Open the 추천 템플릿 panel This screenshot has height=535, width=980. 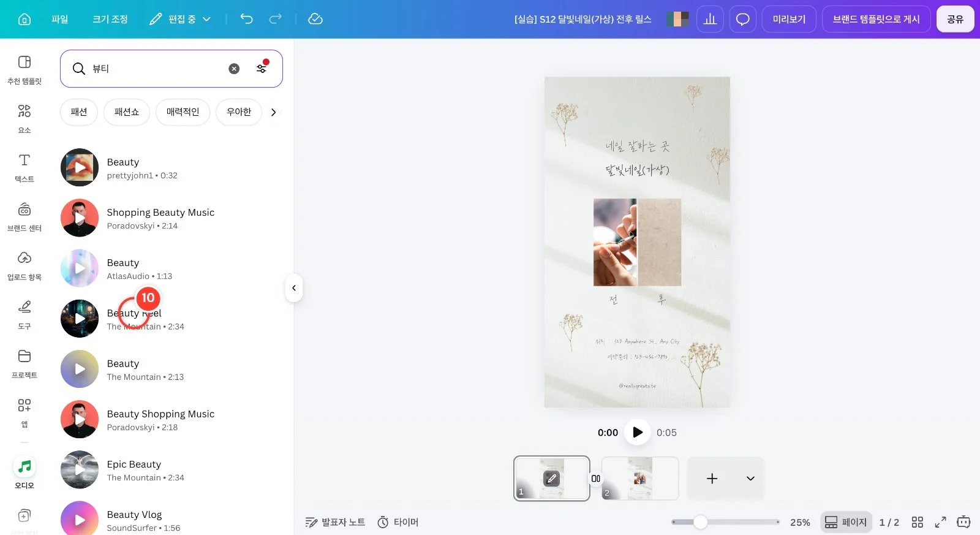point(24,70)
